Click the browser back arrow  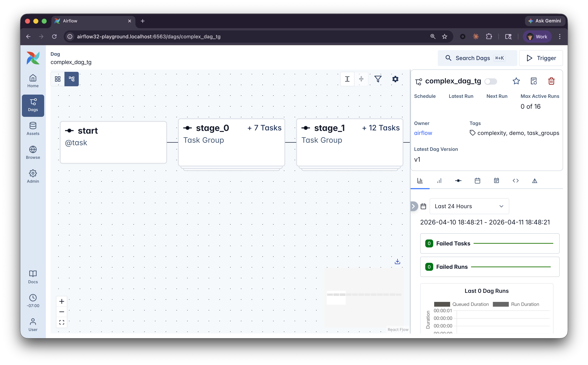point(28,37)
